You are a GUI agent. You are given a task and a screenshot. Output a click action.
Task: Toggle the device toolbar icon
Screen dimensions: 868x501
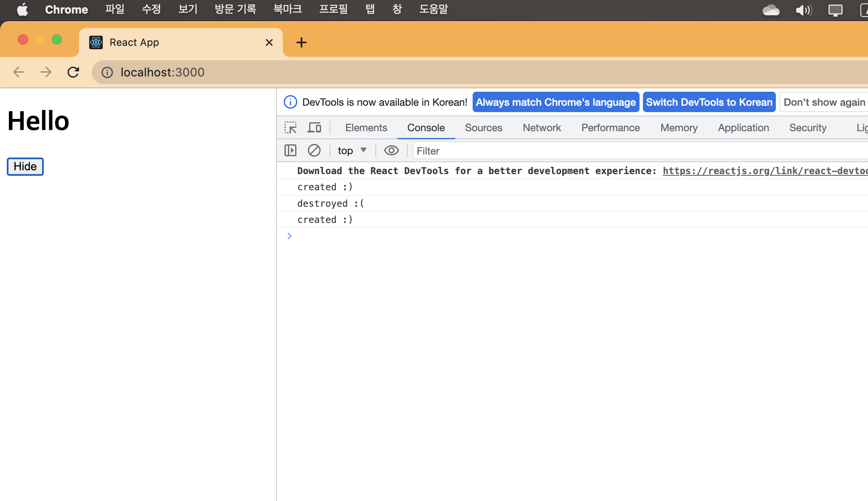tap(314, 128)
